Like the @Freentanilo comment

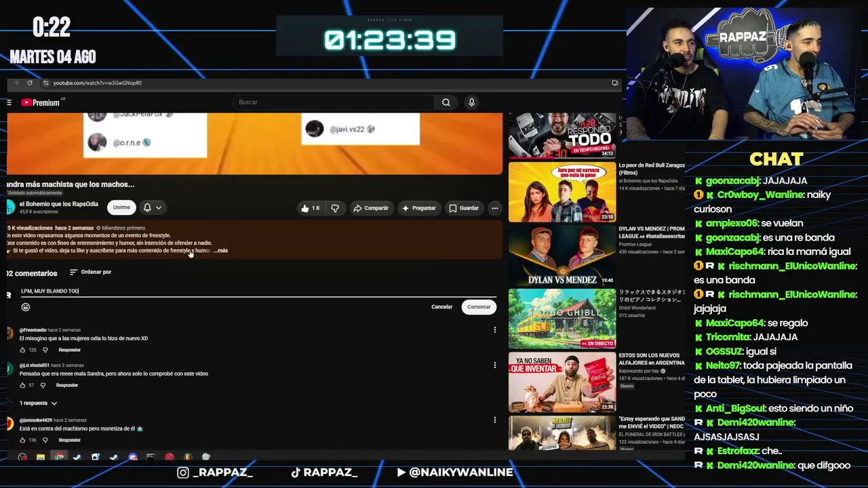(22, 350)
